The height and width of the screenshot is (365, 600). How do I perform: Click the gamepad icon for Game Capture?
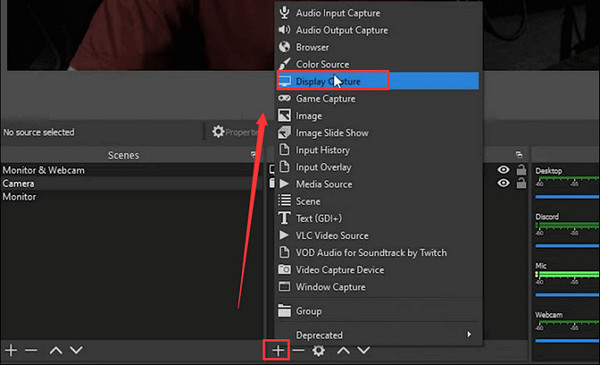(284, 98)
